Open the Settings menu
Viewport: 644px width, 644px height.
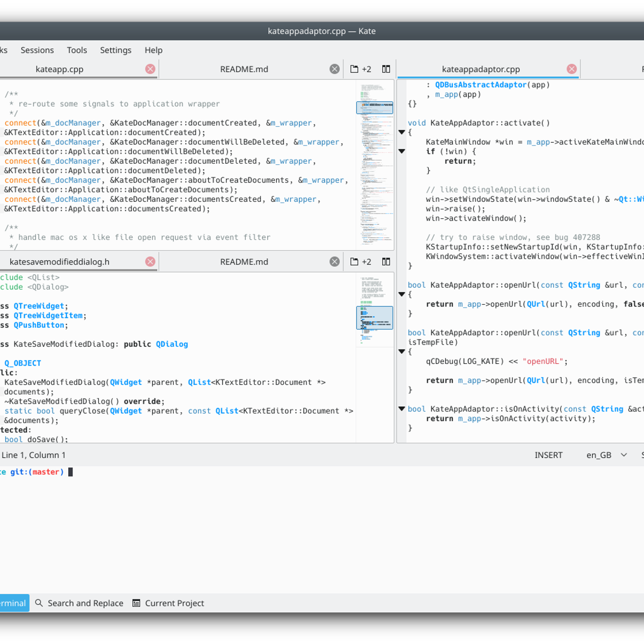click(115, 50)
